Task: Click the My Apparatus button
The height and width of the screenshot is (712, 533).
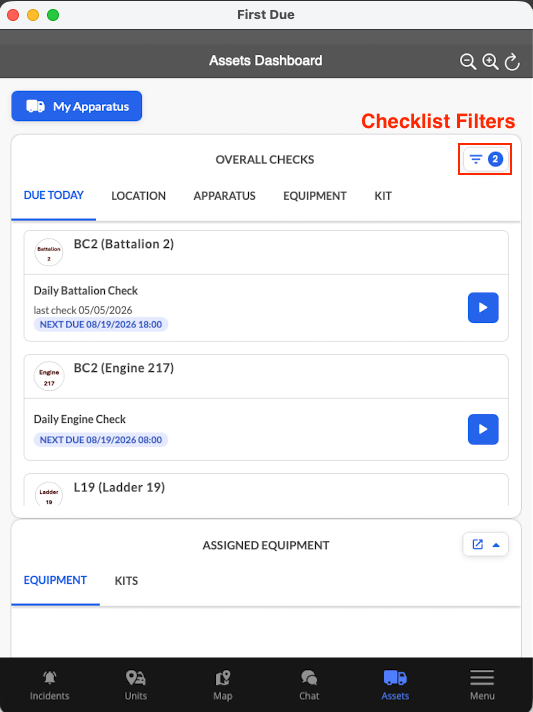Action: [77, 106]
